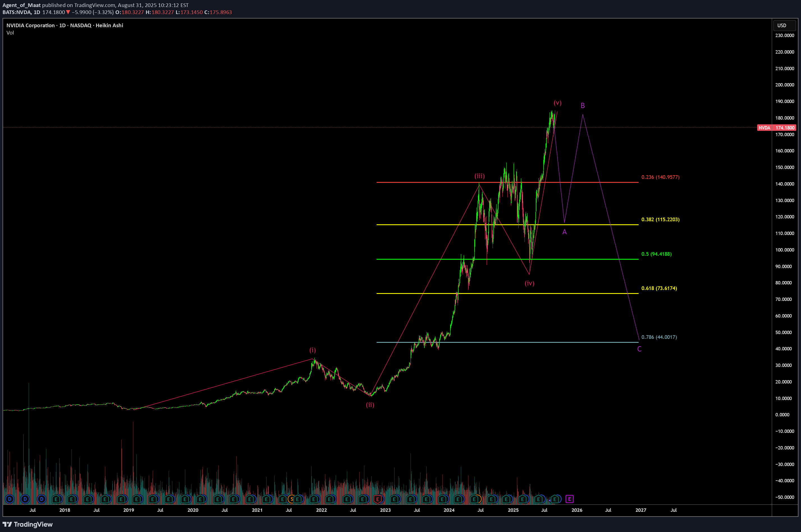
Task: Click the purple A correction wave label
Action: pyautogui.click(x=564, y=232)
